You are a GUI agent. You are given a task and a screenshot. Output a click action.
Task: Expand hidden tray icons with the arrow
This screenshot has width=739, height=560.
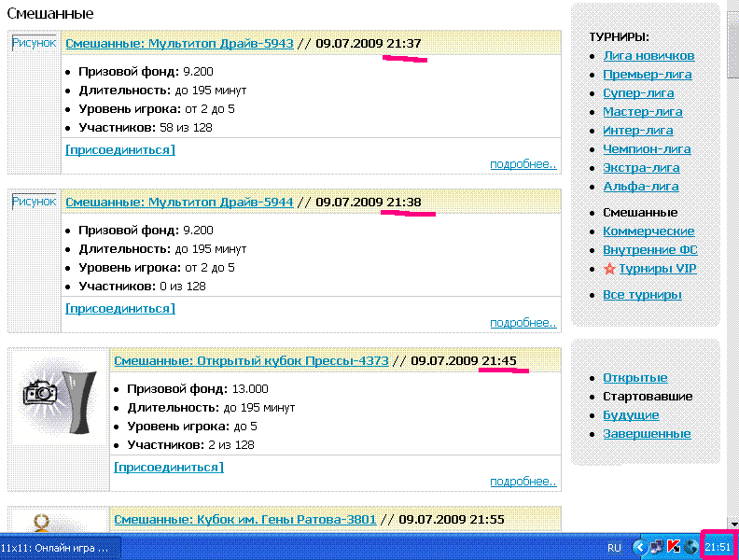[640, 547]
